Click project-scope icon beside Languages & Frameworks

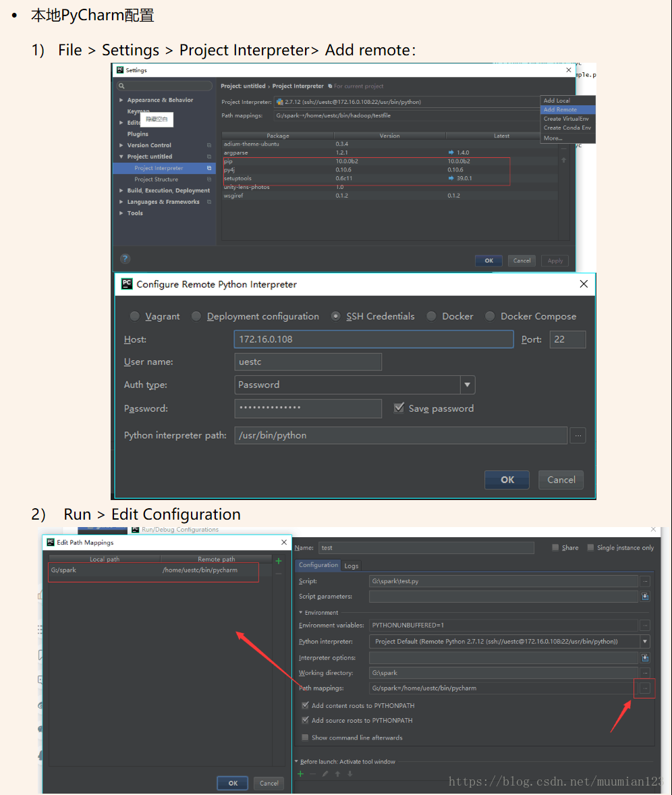208,202
